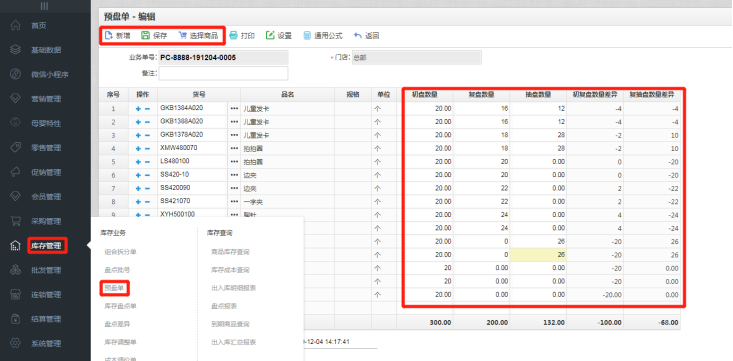This screenshot has height=361, width=733.
Task: Click the 打印 print icon
Action: pos(233,36)
